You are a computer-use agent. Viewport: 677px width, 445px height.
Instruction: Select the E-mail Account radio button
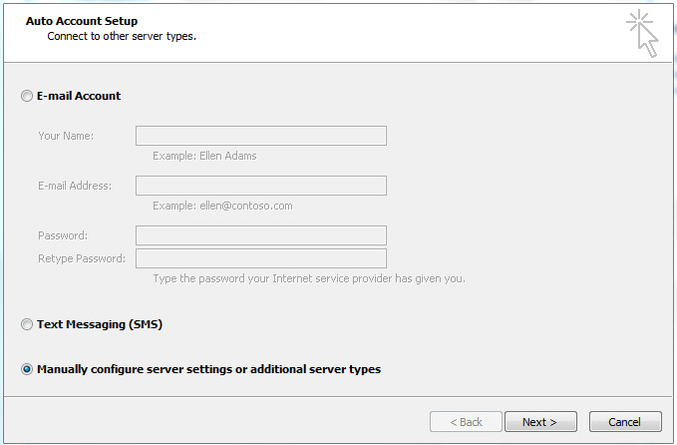coord(27,96)
